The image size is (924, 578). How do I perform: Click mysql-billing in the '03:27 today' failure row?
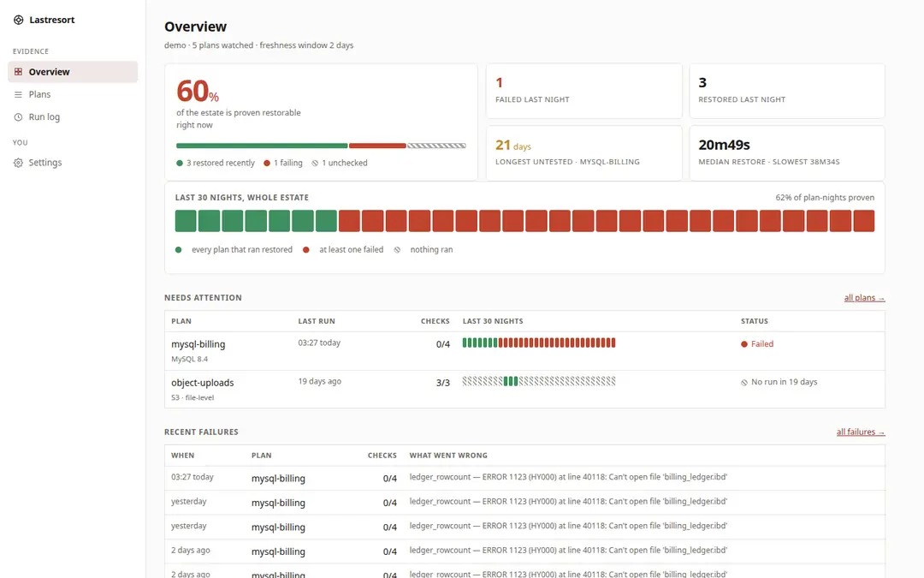(278, 479)
